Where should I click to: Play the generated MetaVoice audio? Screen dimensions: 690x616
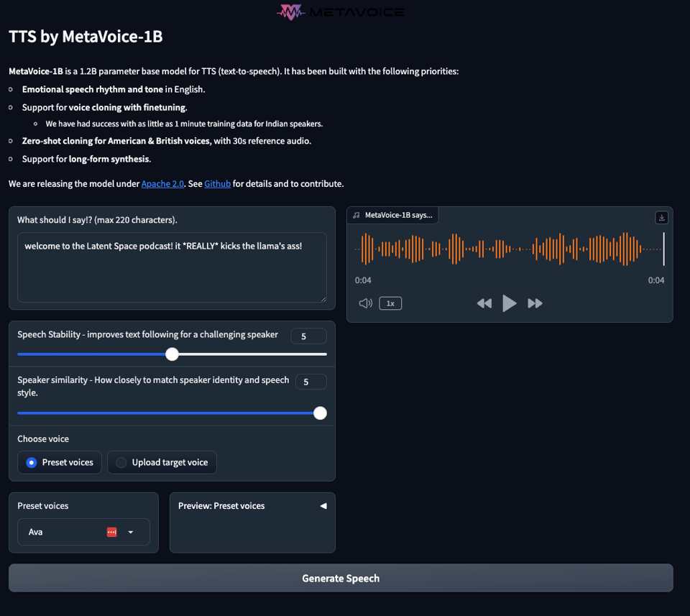[509, 303]
